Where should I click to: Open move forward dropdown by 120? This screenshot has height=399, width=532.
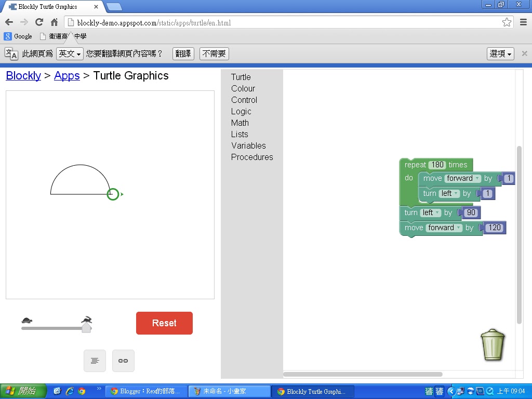click(x=444, y=228)
